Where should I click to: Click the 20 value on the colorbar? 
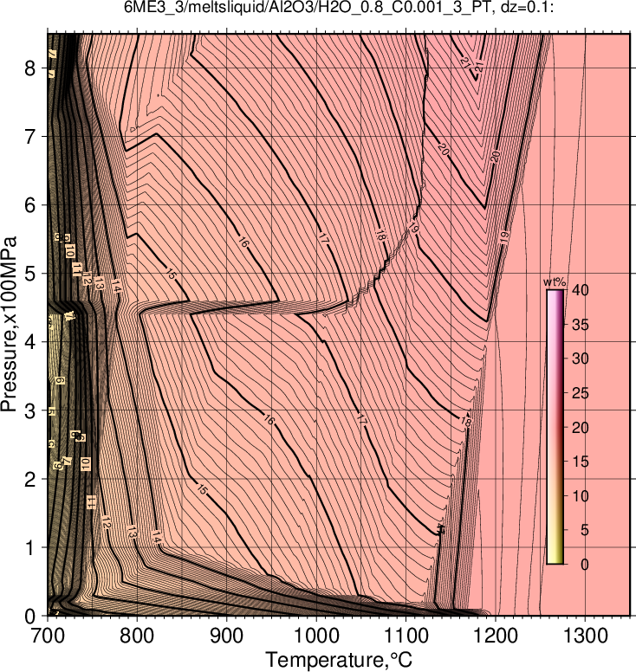click(581, 427)
